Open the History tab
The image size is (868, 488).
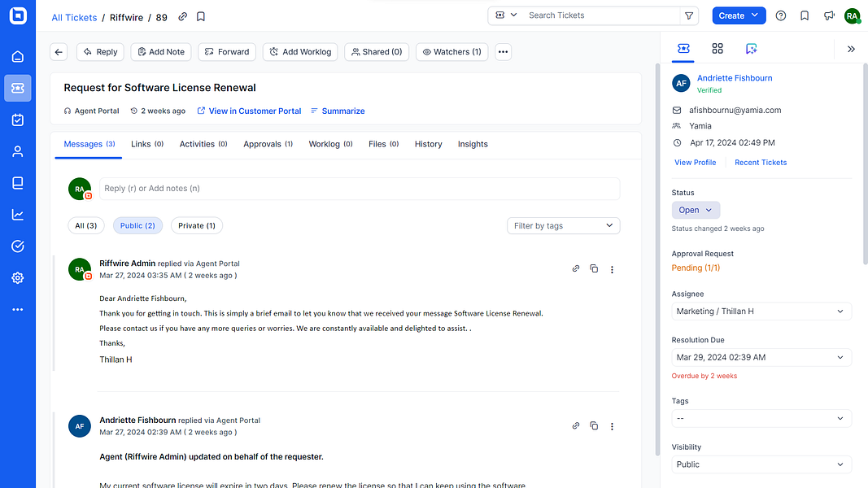[429, 145]
